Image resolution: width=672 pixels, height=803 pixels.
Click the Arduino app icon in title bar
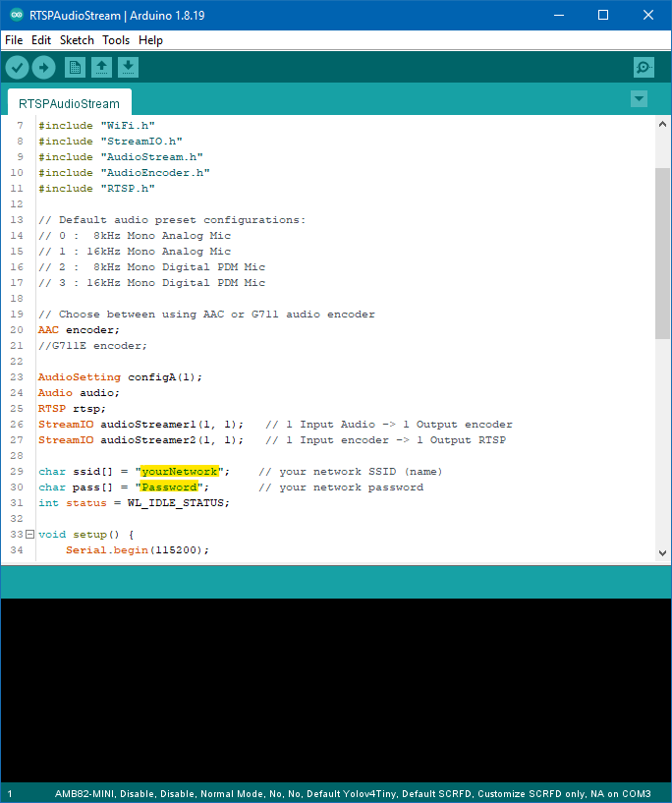15,15
